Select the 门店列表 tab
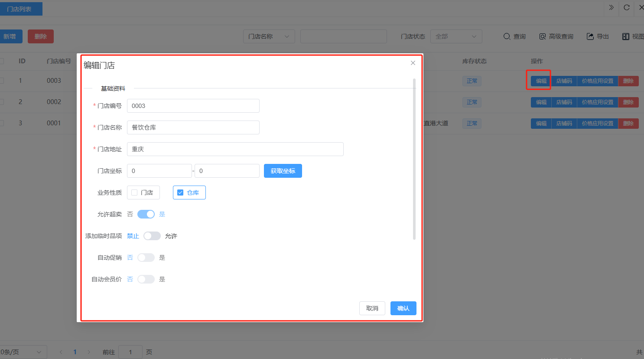Image resolution: width=644 pixels, height=359 pixels. (x=20, y=9)
